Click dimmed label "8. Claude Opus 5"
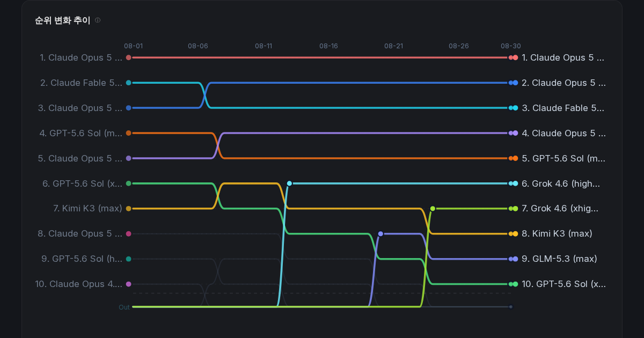The image size is (644, 338). [x=80, y=233]
